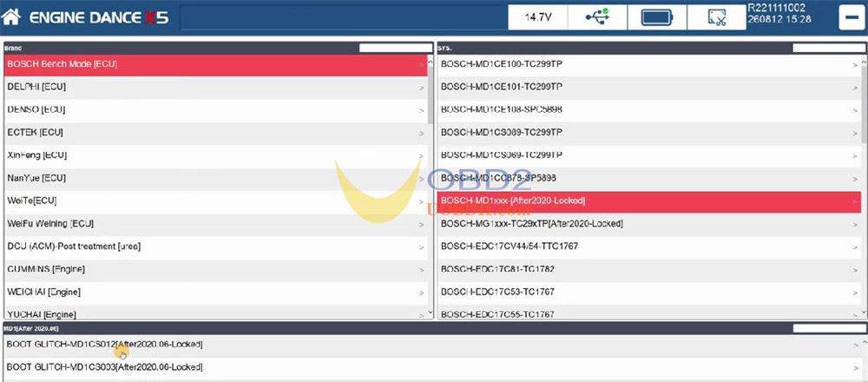The width and height of the screenshot is (868, 382).
Task: Expand arrow on DENSO [ECU] row
Action: (x=421, y=111)
